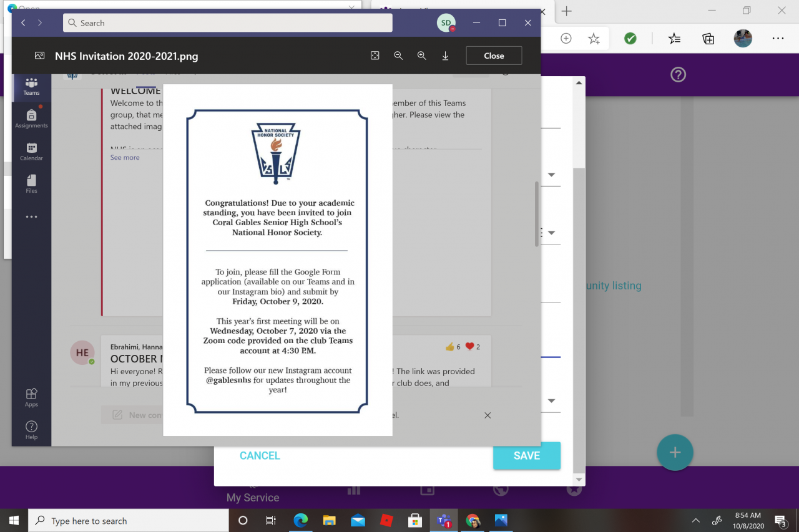Screen dimensions: 799x532
Task: Open Task View on the taskbar
Action: pos(271,520)
